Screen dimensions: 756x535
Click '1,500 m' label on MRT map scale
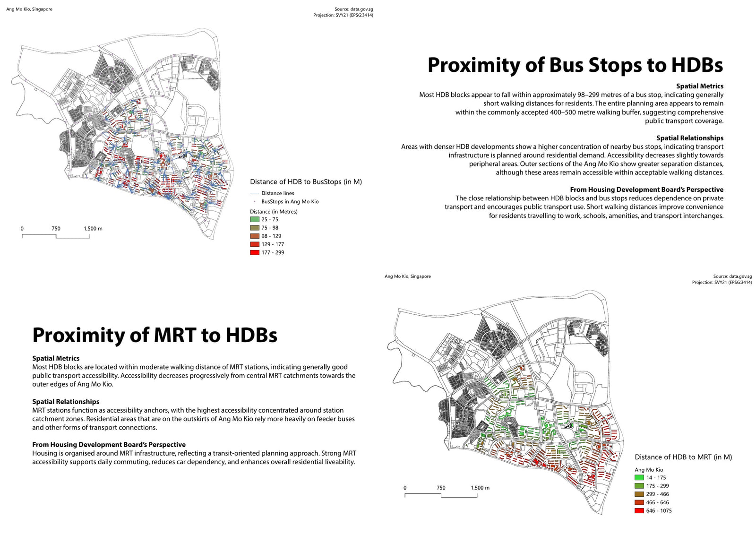[x=480, y=488]
